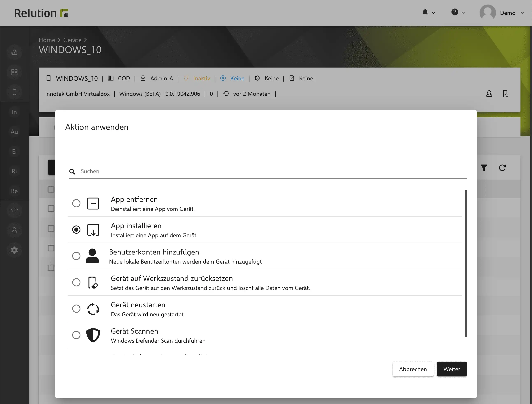Open the notifications bell icon
This screenshot has width=532, height=404.
425,12
